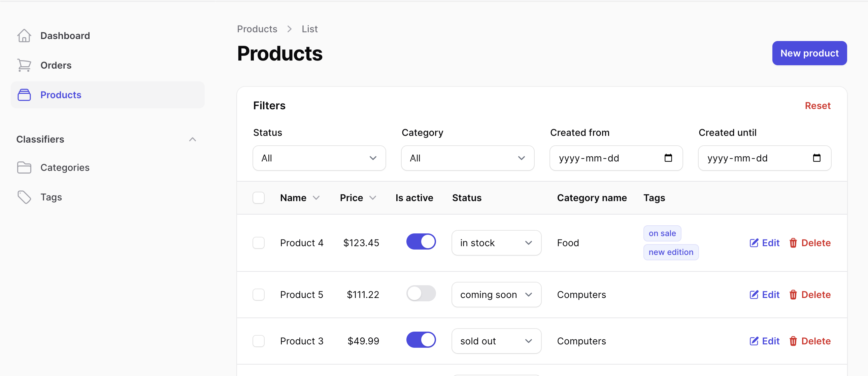Viewport: 868px width, 376px height.
Task: Click the Dashboard home icon
Action: [x=24, y=36]
